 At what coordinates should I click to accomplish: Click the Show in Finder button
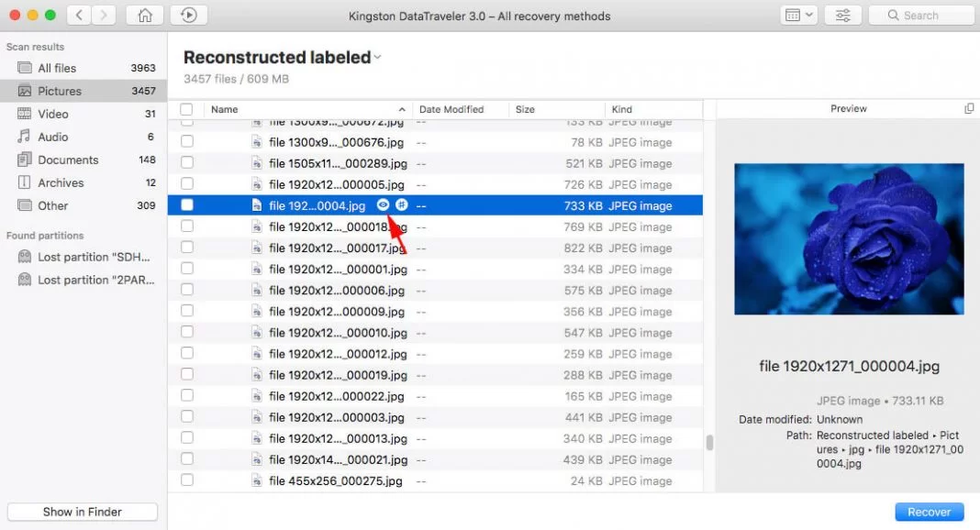point(83,512)
